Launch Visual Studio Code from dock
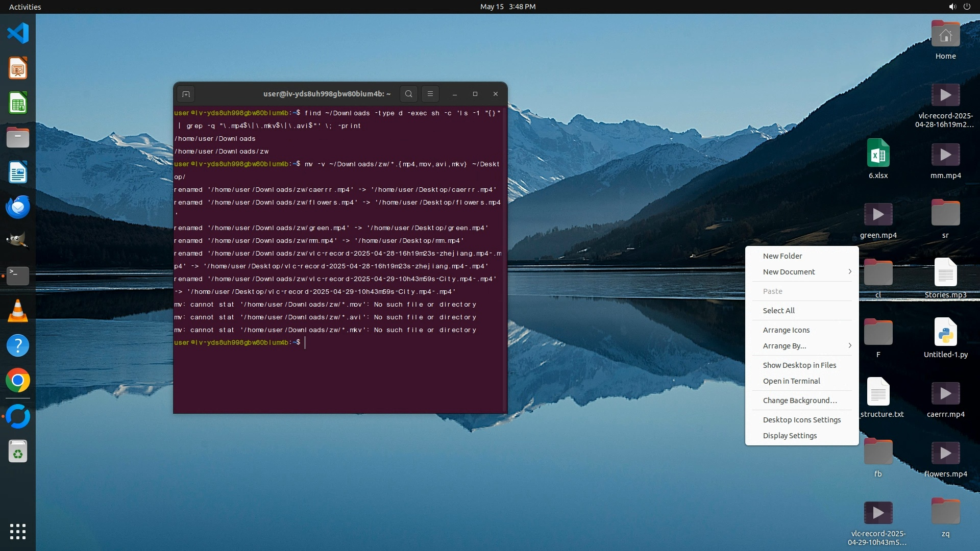 18,34
